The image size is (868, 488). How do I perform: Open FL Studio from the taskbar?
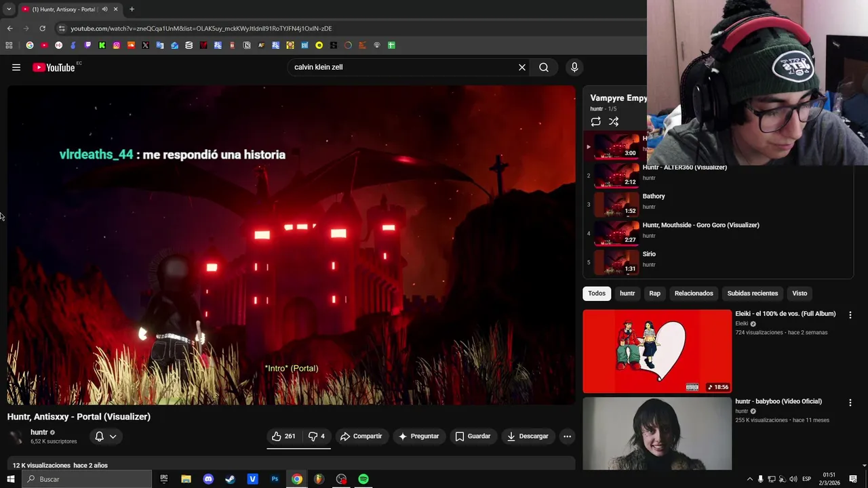point(319,479)
